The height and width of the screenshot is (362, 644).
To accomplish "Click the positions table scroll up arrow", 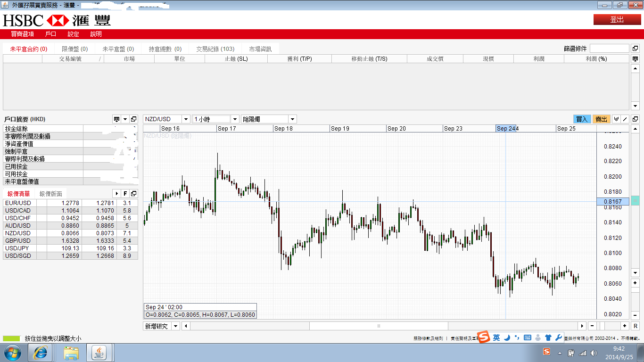I will pyautogui.click(x=635, y=69).
